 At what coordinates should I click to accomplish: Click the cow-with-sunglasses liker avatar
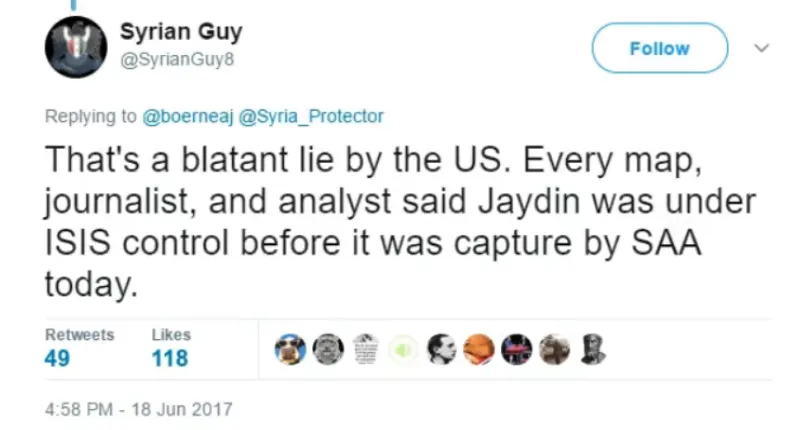point(290,349)
